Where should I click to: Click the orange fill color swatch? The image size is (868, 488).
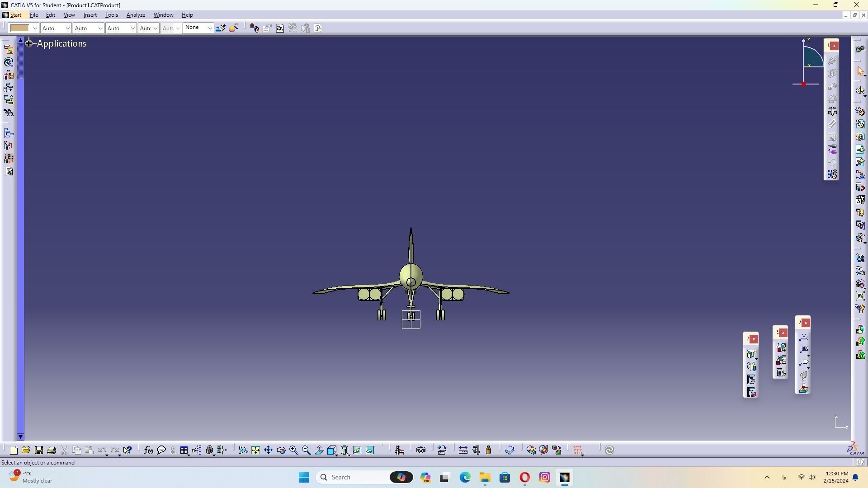tap(19, 28)
